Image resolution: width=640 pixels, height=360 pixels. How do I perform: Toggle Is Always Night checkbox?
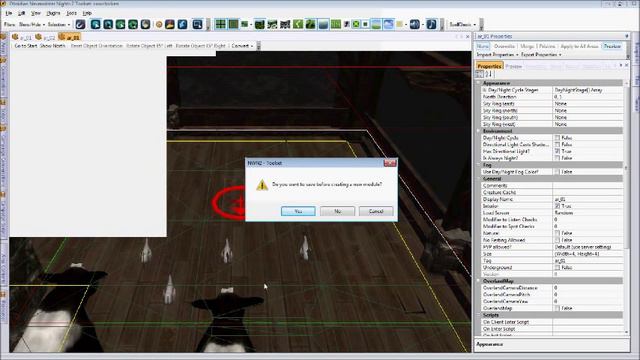tap(557, 158)
